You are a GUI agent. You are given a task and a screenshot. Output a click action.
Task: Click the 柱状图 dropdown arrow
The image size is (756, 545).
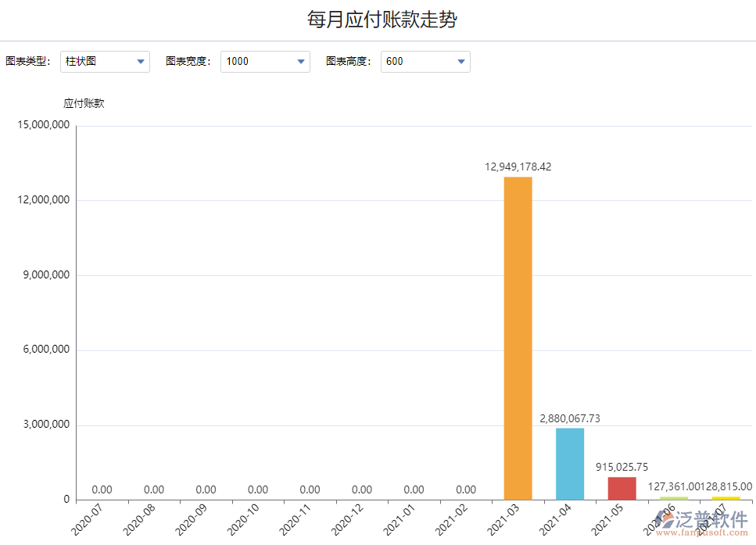tap(142, 61)
